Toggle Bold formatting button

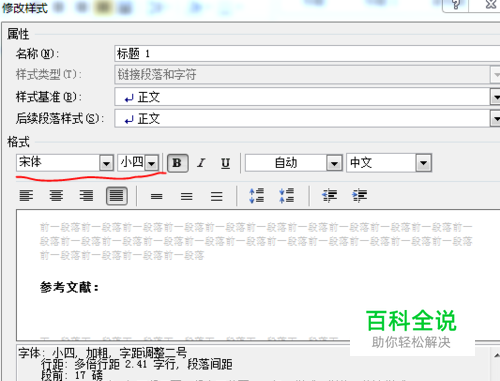(x=177, y=163)
